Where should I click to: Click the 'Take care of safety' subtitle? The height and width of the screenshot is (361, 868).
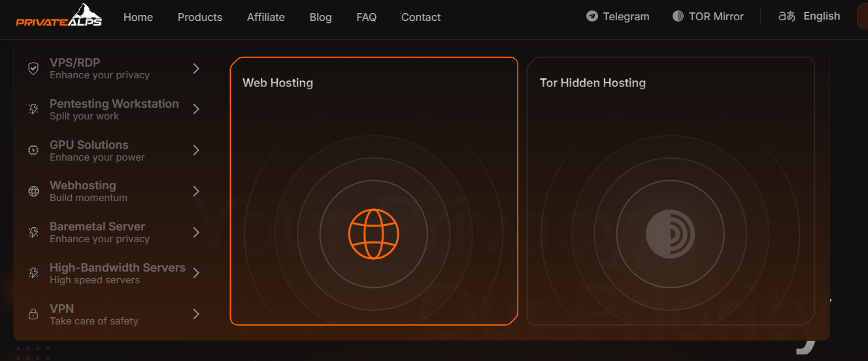pos(94,321)
